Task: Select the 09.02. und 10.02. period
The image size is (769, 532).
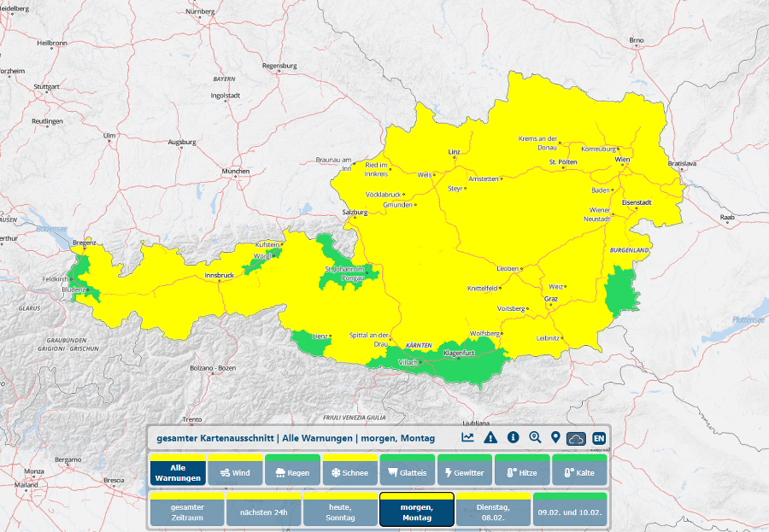Action: 570,510
